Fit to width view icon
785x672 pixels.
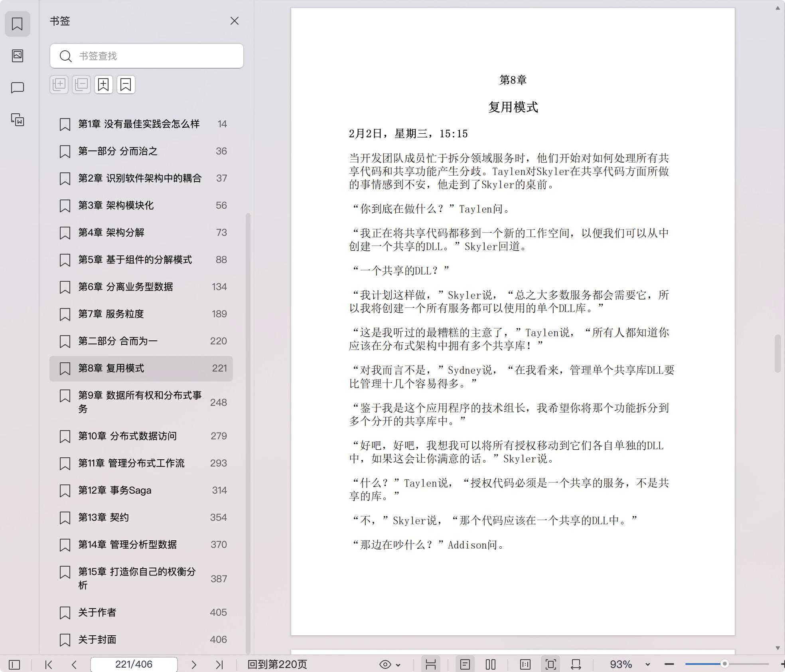point(576,664)
